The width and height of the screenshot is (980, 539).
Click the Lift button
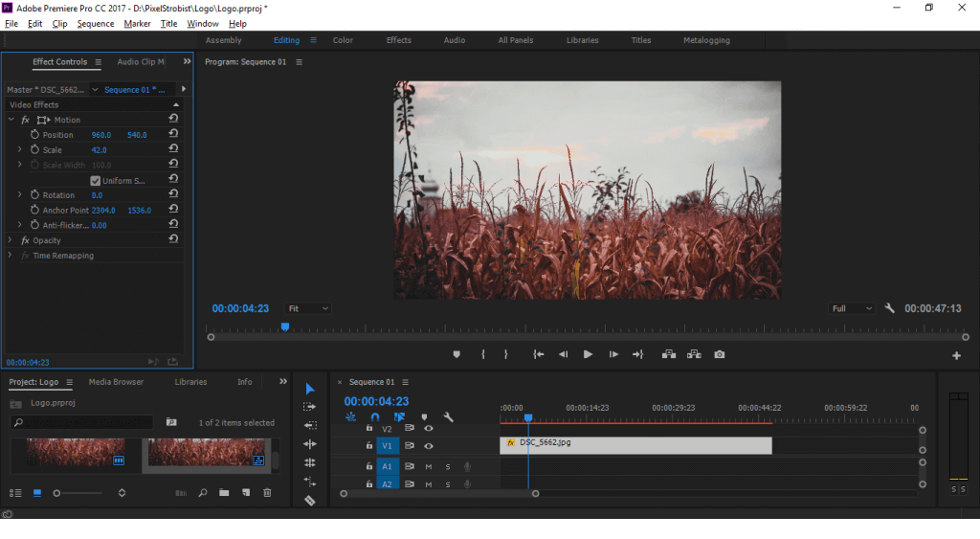[669, 354]
